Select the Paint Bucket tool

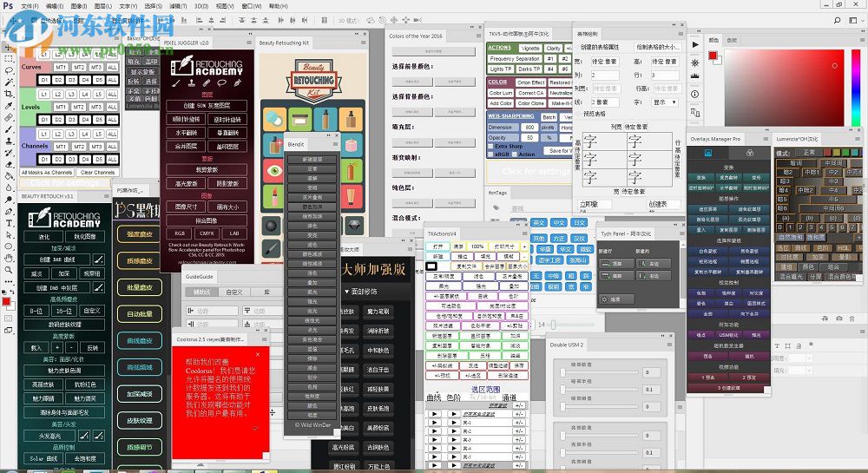9,176
